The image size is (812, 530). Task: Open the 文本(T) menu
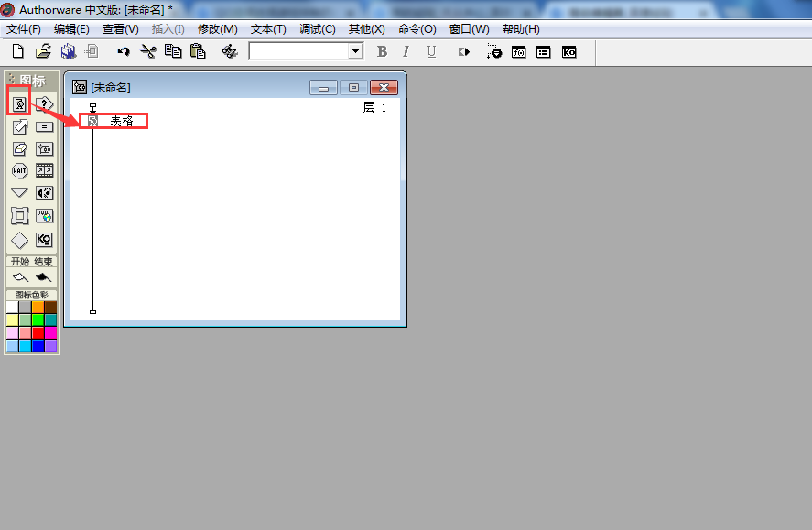(268, 29)
